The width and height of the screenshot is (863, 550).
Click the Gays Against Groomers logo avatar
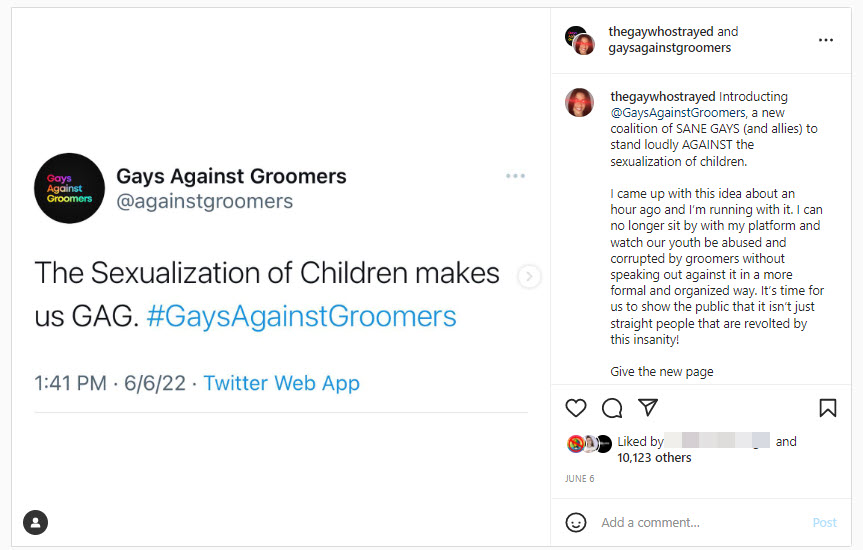69,188
